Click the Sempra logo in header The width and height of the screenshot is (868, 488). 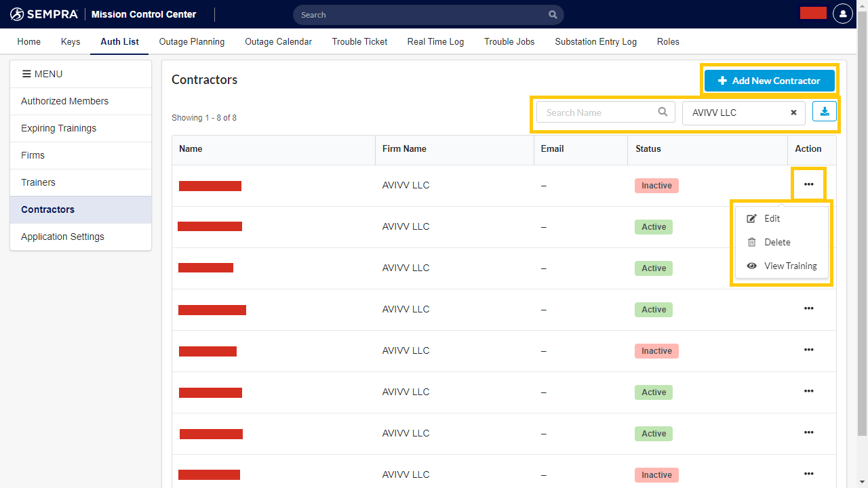tap(44, 14)
